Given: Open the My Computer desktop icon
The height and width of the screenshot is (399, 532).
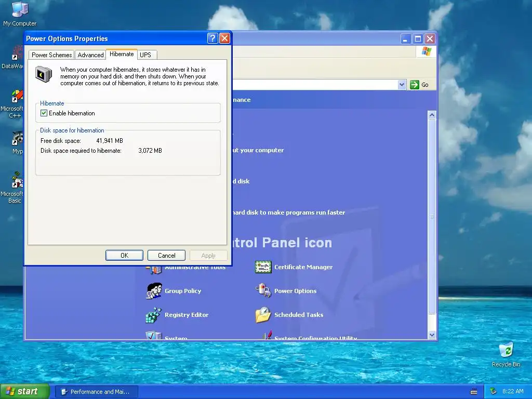Looking at the screenshot, I should point(19,14).
